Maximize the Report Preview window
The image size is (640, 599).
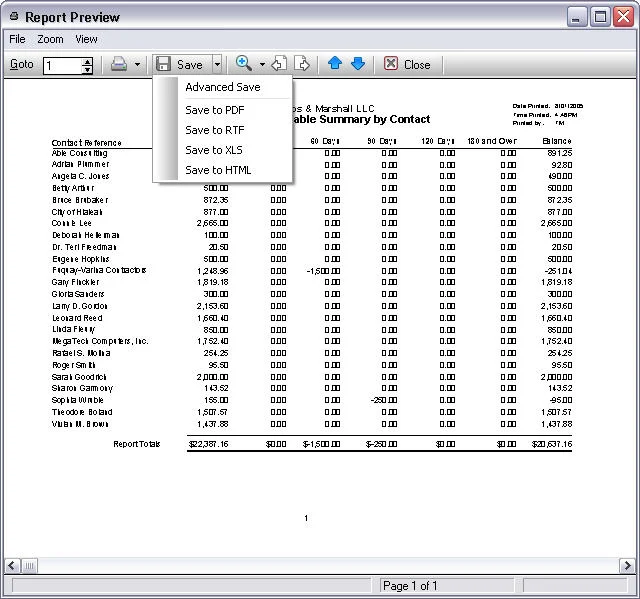click(600, 17)
